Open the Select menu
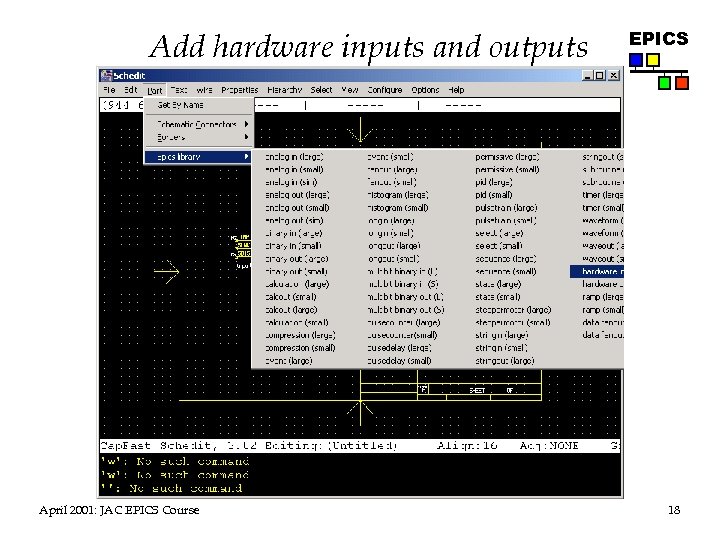This screenshot has height=540, width=720. point(321,90)
